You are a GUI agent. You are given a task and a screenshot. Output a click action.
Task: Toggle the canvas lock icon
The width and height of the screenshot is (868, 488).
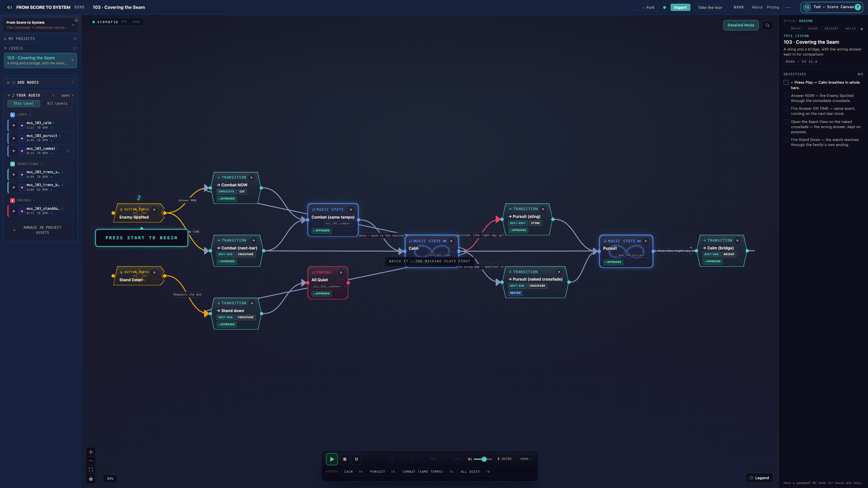[91, 479]
